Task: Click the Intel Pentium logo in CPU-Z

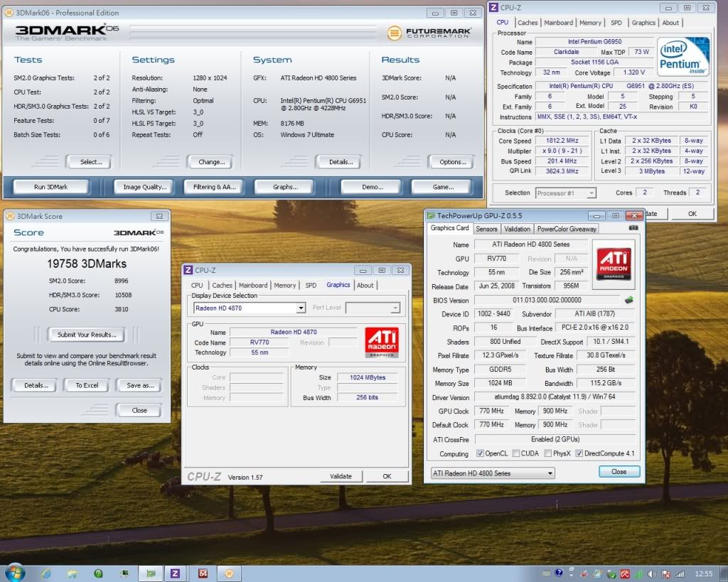Action: [x=682, y=57]
